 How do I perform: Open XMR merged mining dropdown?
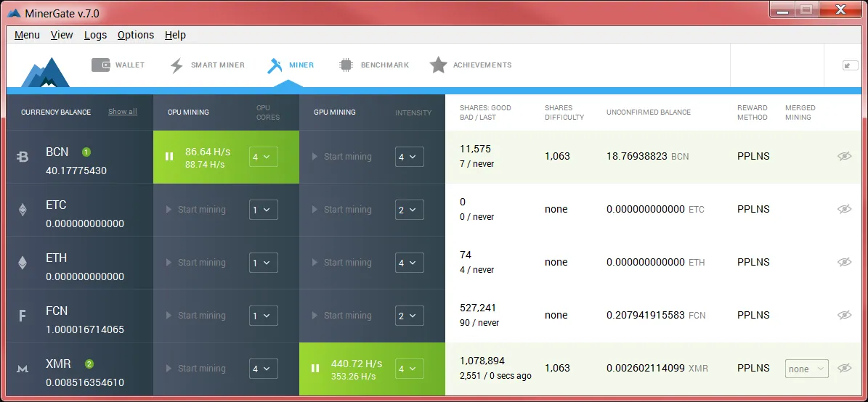(x=806, y=369)
